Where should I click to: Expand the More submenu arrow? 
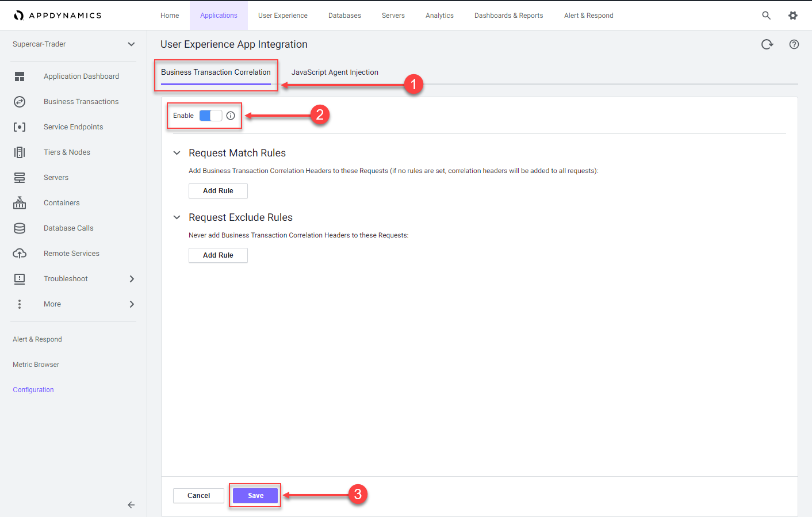pyautogui.click(x=132, y=304)
